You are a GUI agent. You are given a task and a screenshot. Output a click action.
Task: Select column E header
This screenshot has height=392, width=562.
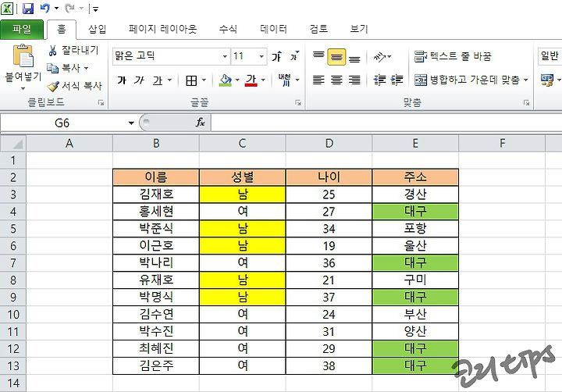(x=415, y=144)
